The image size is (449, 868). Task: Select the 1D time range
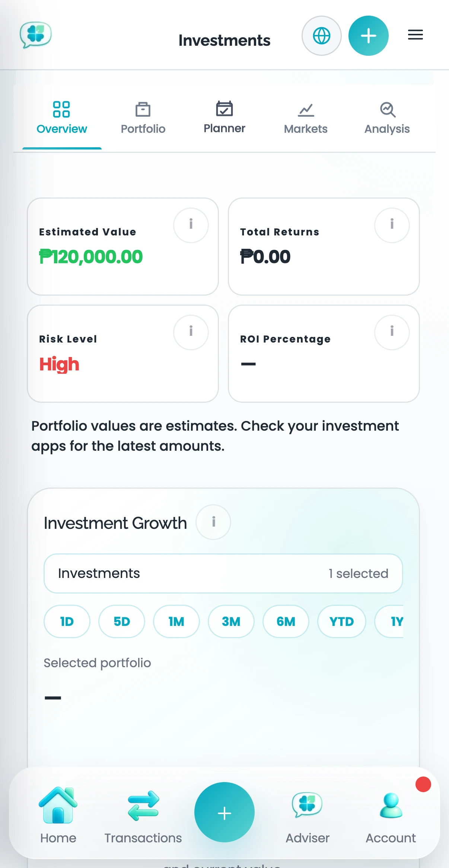67,621
